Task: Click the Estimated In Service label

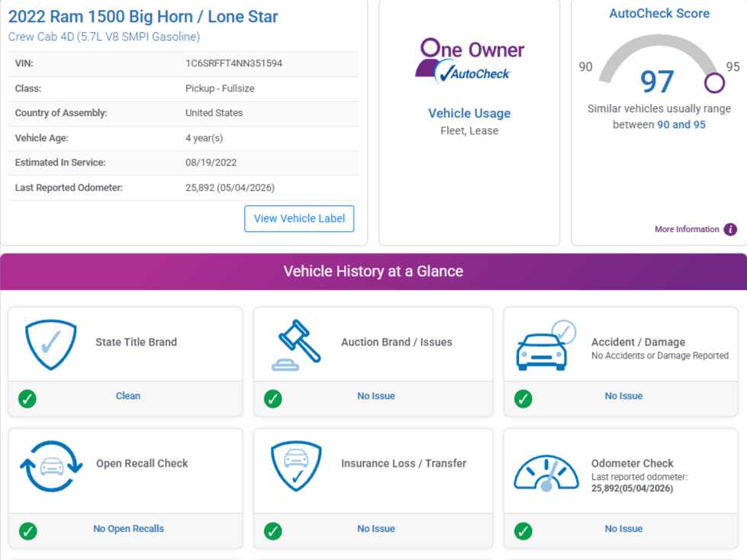Action: click(x=60, y=163)
